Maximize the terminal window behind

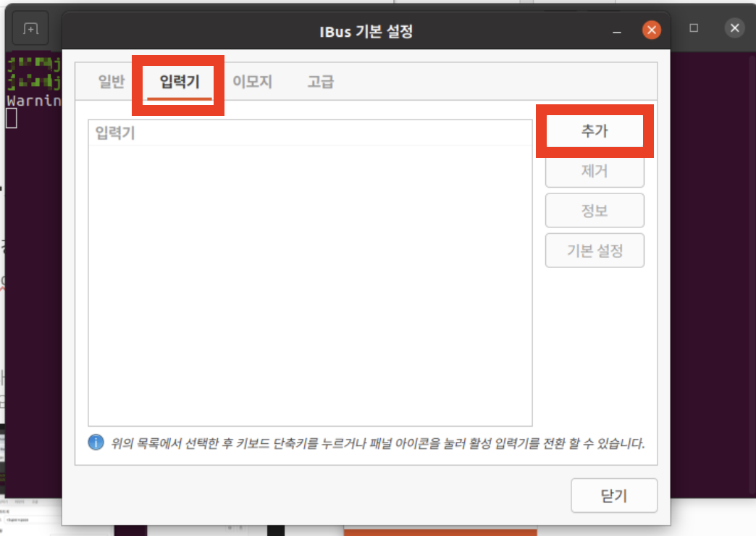[694, 28]
